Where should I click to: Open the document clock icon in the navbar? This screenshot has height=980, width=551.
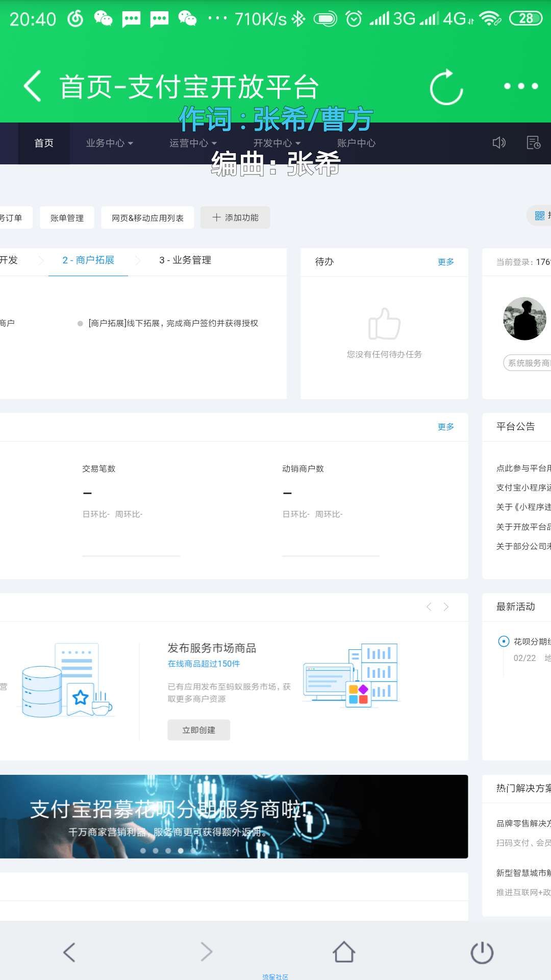click(x=534, y=143)
